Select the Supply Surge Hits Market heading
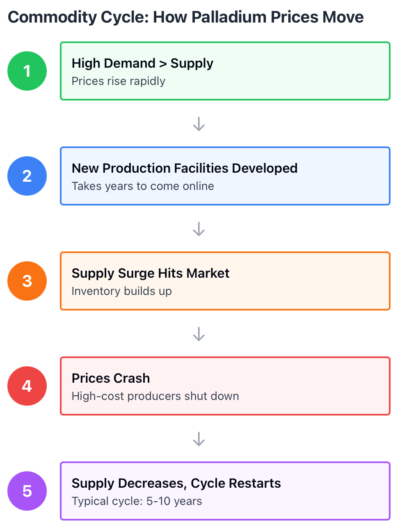This screenshot has height=532, width=409. [151, 273]
